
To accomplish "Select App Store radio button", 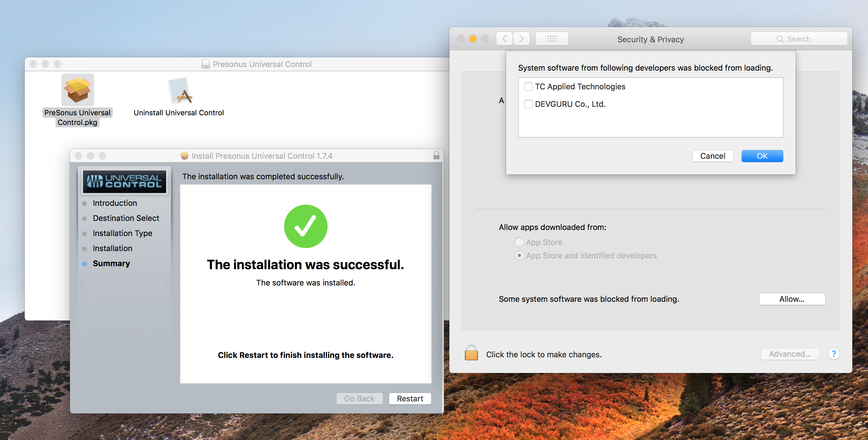I will point(519,242).
